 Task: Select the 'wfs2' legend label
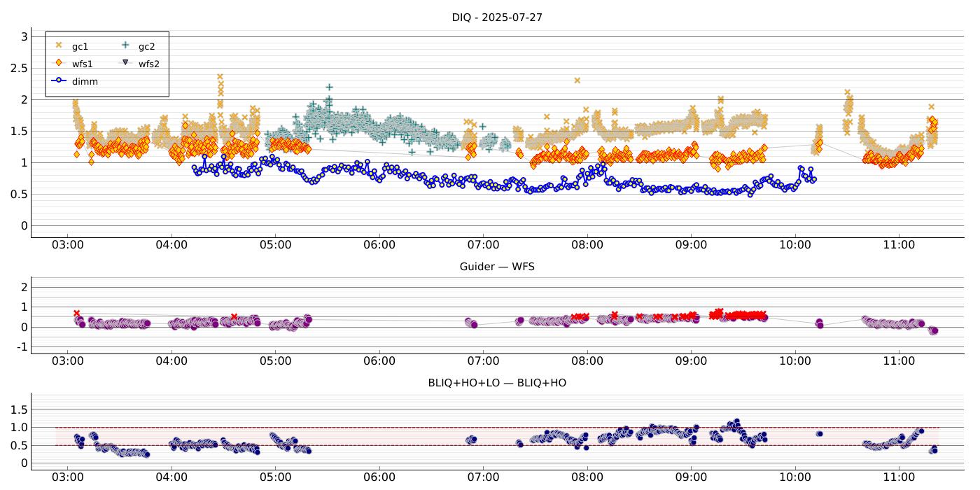pos(149,64)
